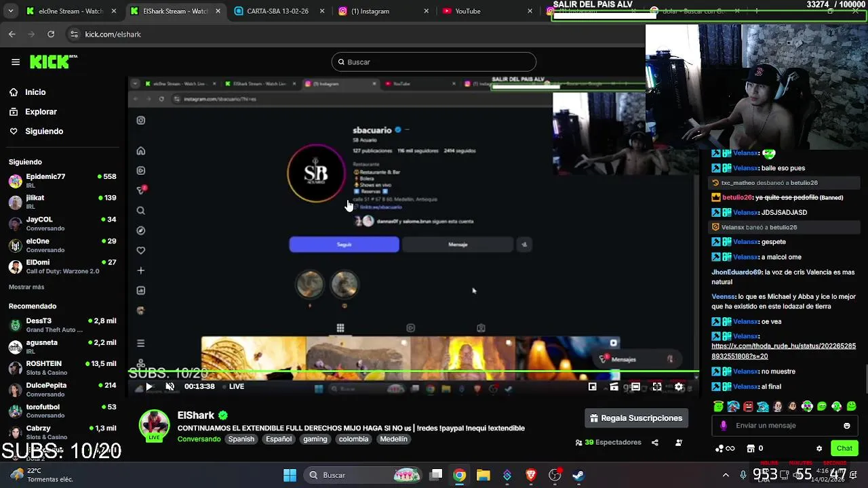Expand Mostrar más under Siguiendo
Screen dimensions: 868x488
[x=26, y=287]
